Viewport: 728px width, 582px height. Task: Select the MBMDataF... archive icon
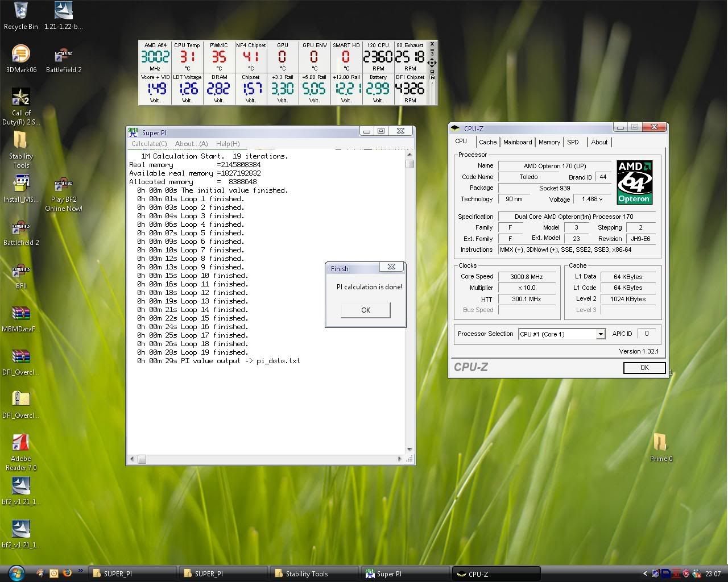(x=21, y=318)
